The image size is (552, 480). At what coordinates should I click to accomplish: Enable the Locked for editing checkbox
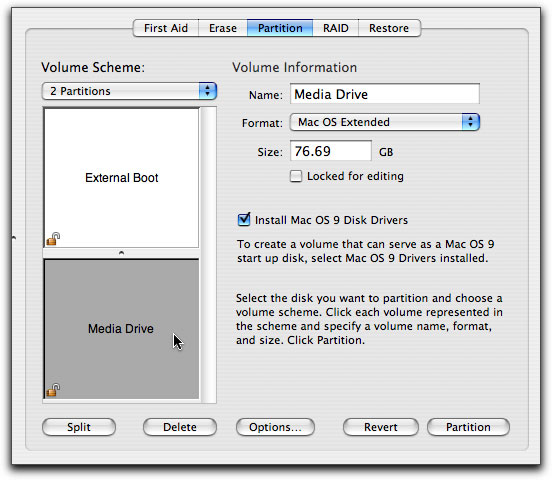(x=296, y=176)
